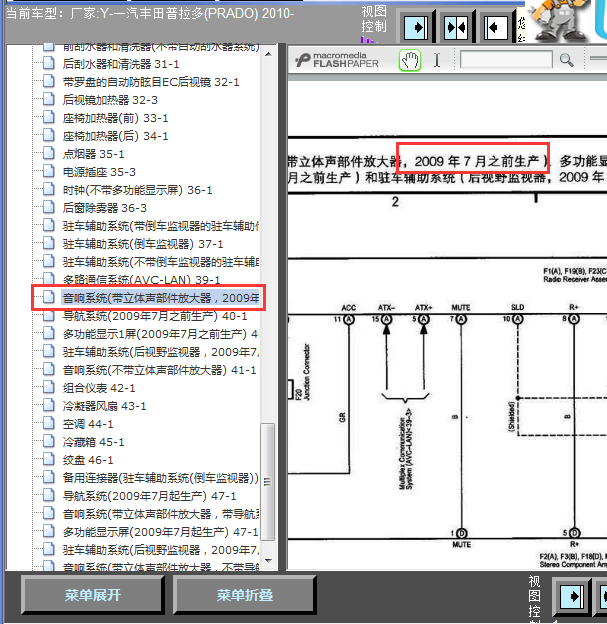Click 当前车型 PRADO 2010- header text
Image resolution: width=607 pixels, height=624 pixels.
(150, 14)
